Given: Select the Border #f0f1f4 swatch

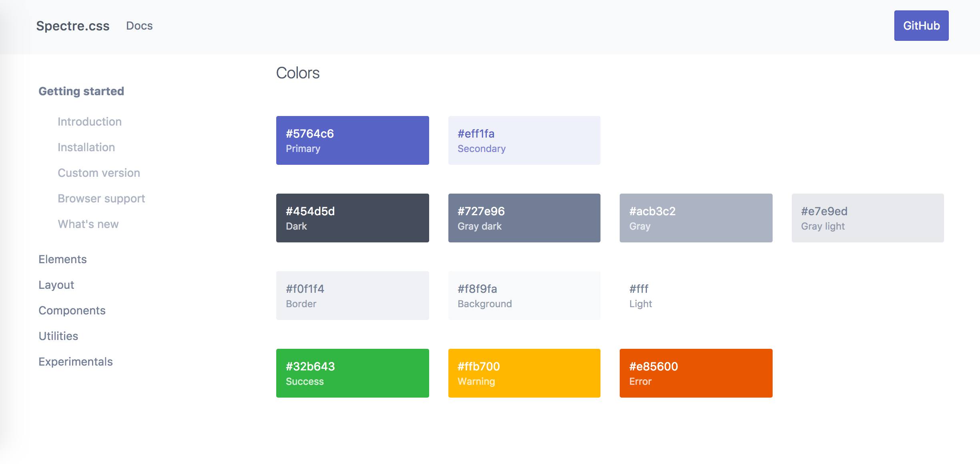Looking at the screenshot, I should point(352,296).
